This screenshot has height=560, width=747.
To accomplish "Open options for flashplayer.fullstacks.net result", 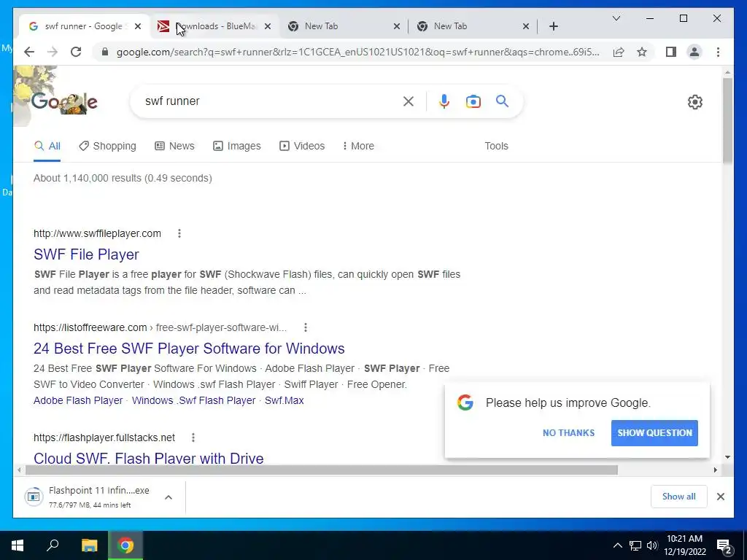I will coord(193,437).
